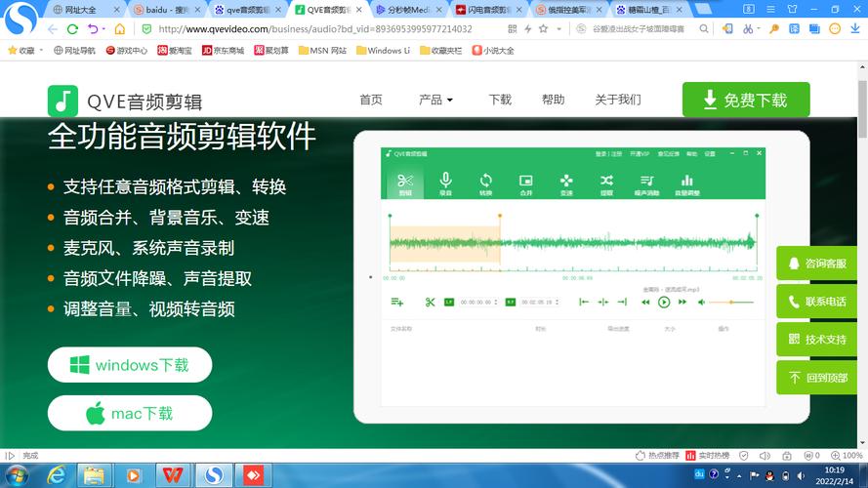This screenshot has width=868, height=488.
Task: Open WPS Office from the taskbar
Action: click(173, 475)
